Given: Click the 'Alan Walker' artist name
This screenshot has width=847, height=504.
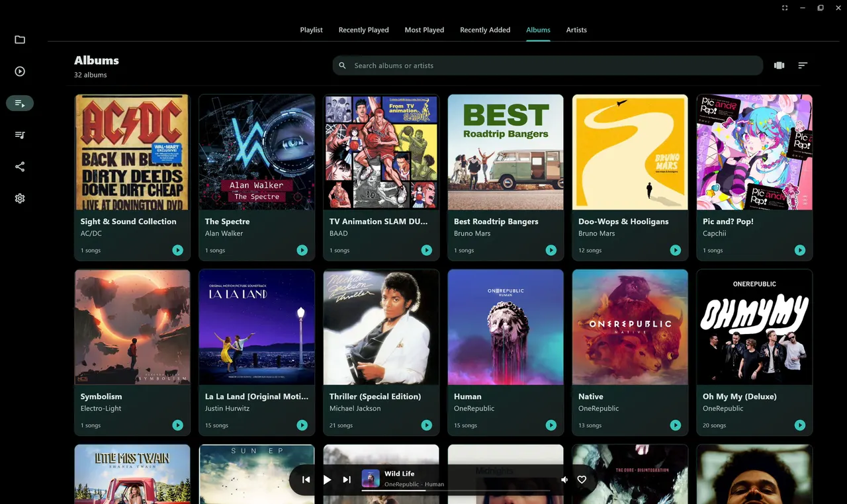Looking at the screenshot, I should pyautogui.click(x=224, y=233).
